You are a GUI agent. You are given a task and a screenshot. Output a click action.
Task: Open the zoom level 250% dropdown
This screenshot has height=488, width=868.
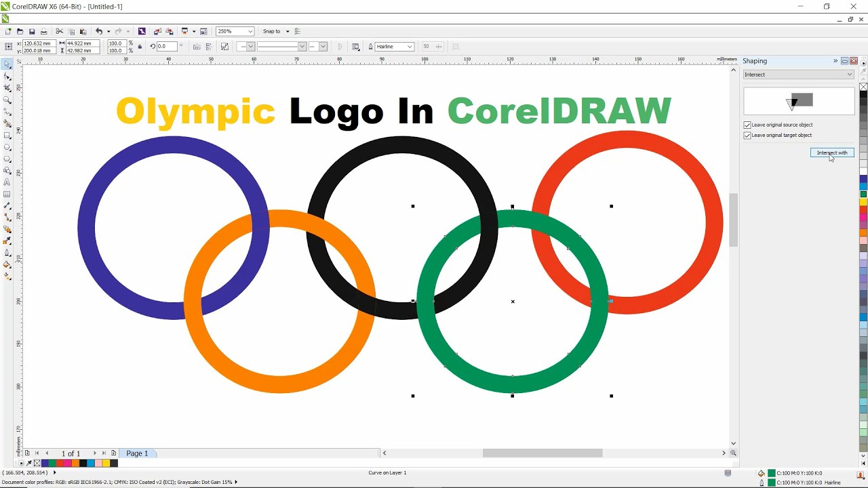[250, 31]
